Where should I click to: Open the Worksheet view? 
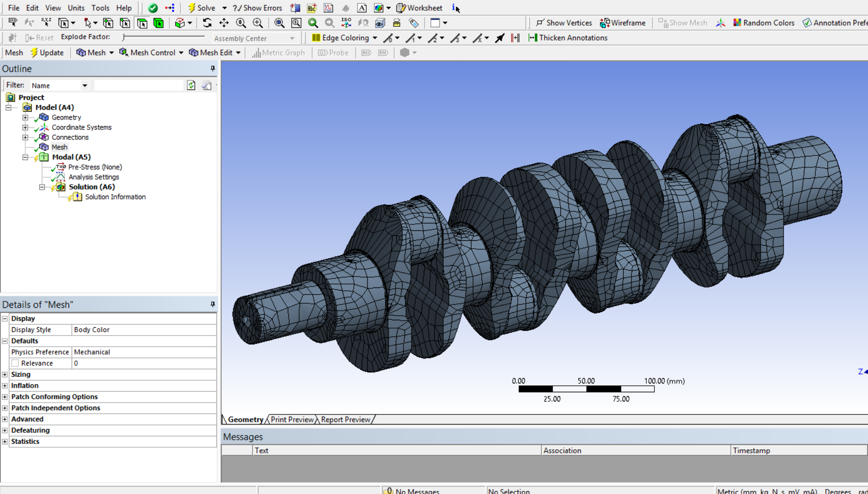coord(419,8)
